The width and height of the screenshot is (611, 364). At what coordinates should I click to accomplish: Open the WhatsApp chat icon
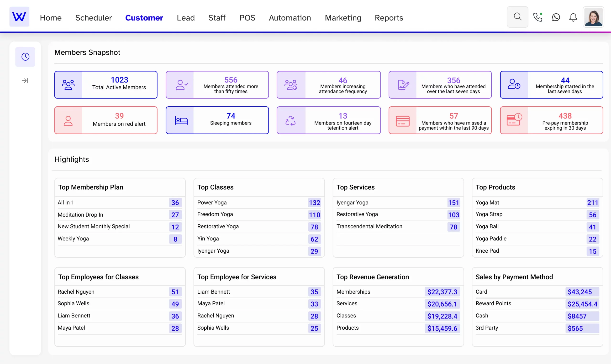coord(556,17)
